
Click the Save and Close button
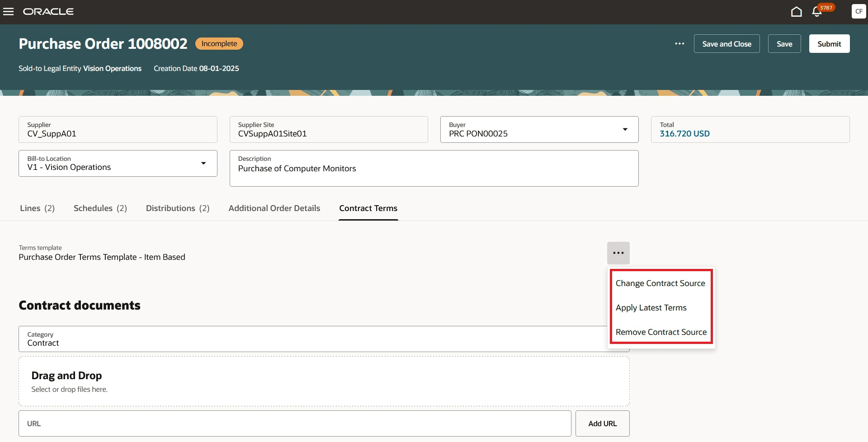point(726,44)
